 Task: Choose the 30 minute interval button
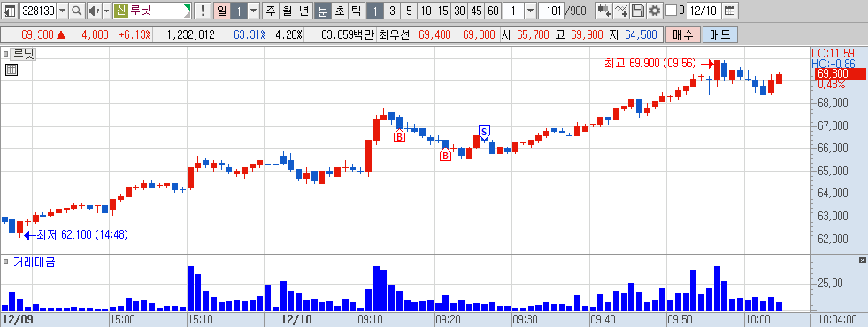tap(459, 10)
